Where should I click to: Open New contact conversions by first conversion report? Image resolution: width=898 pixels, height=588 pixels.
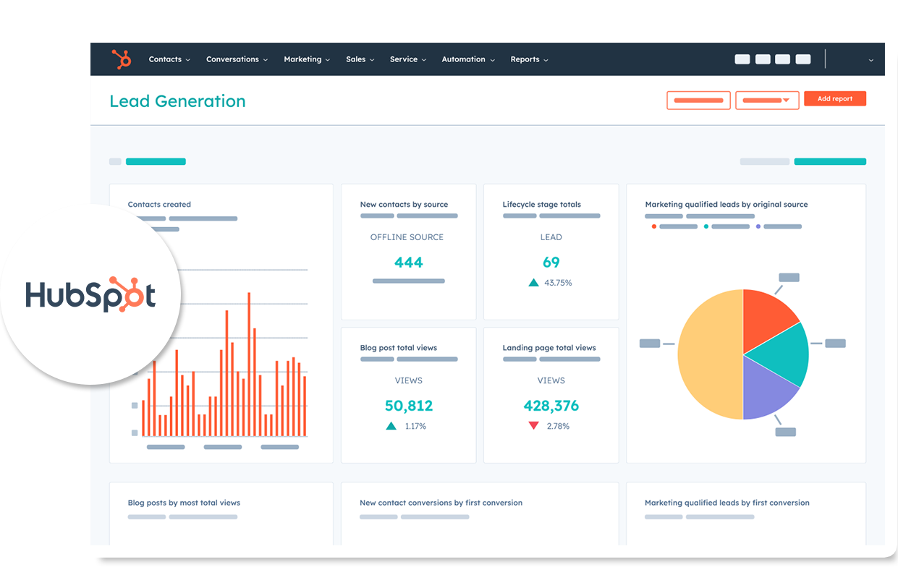pos(441,503)
